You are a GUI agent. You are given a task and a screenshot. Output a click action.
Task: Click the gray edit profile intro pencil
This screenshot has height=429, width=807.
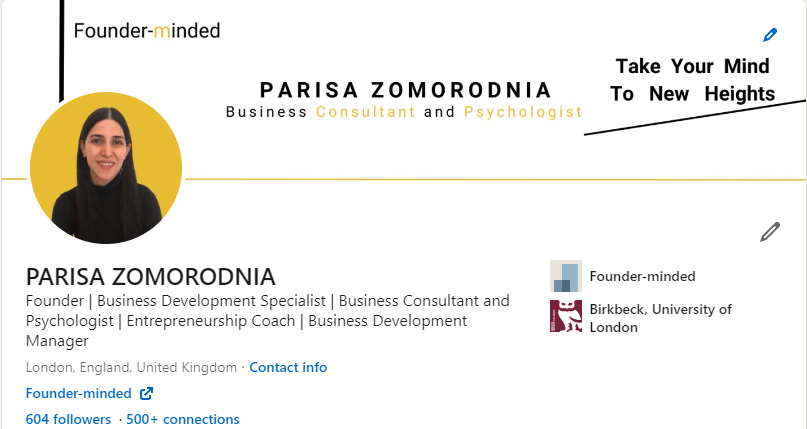(x=769, y=232)
